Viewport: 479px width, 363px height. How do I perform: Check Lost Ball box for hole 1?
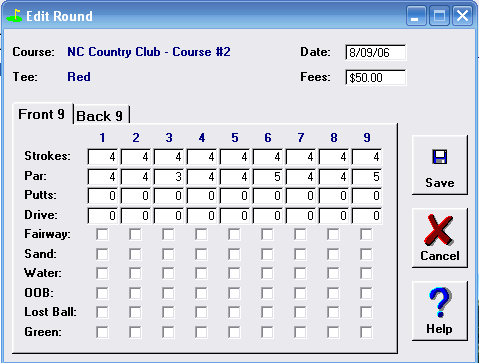coord(102,312)
